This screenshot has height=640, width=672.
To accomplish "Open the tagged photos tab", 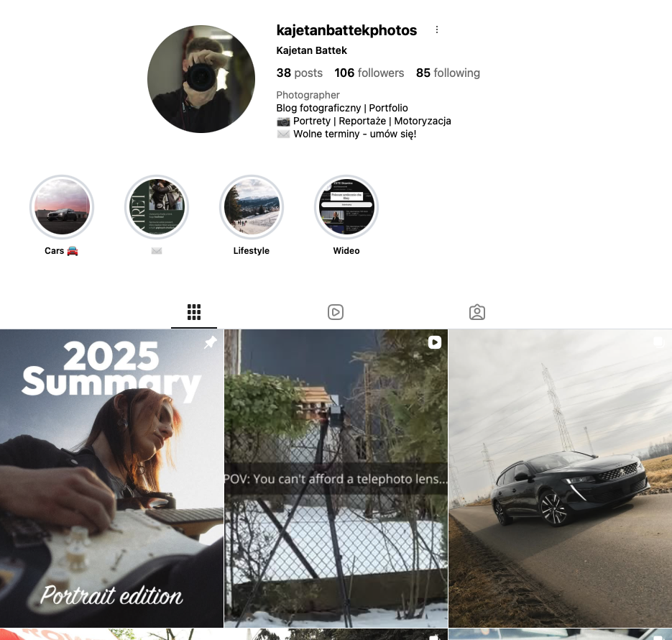I will (477, 312).
